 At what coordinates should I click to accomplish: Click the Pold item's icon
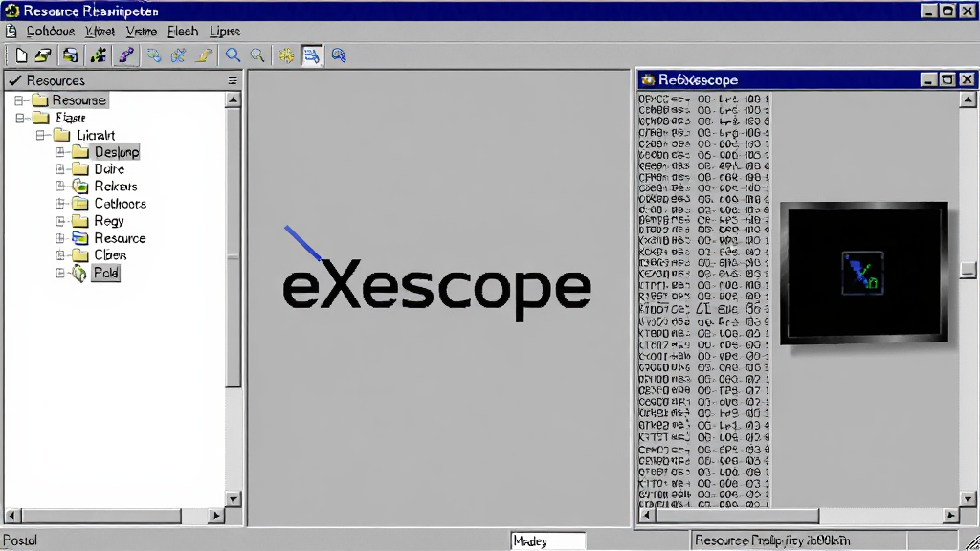point(79,273)
